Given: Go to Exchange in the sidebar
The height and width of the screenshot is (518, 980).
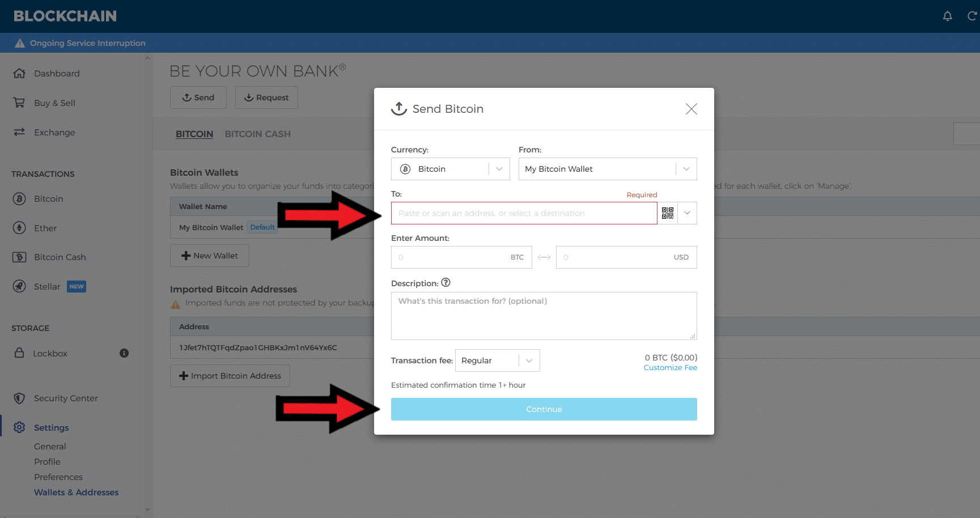Looking at the screenshot, I should click(54, 132).
